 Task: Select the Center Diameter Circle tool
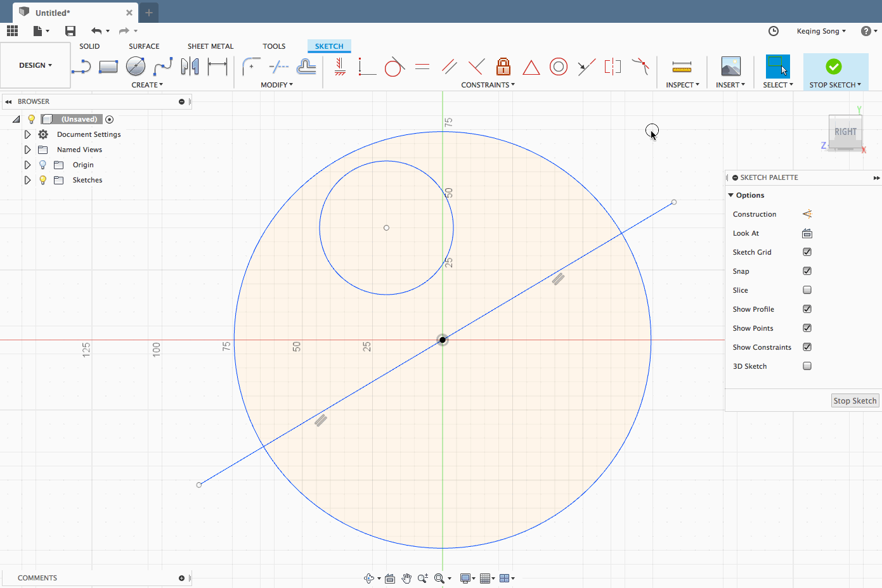pyautogui.click(x=136, y=66)
